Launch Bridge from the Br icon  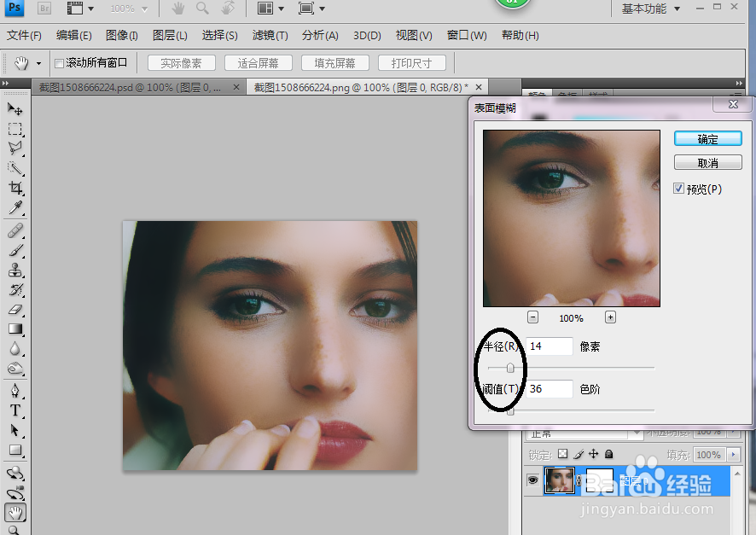(44, 8)
